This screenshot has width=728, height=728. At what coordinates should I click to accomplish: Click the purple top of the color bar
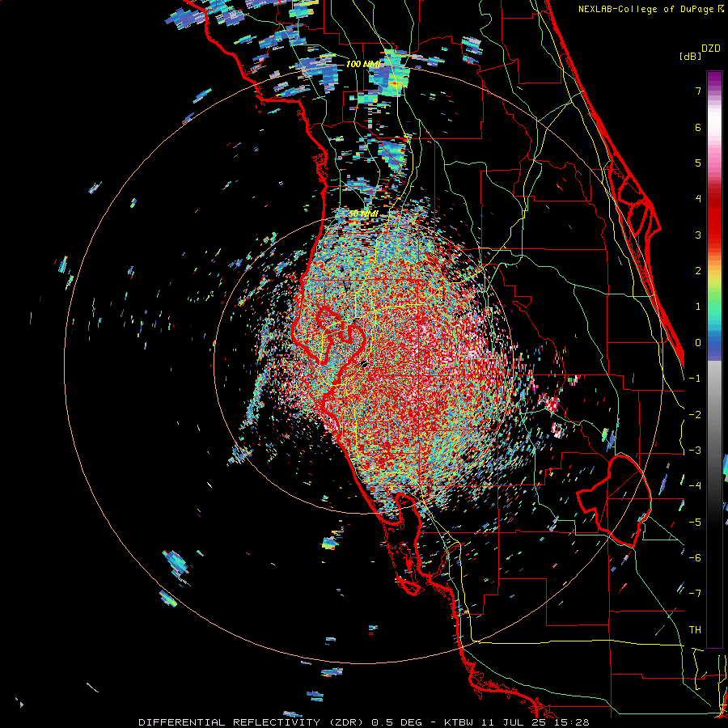click(714, 79)
